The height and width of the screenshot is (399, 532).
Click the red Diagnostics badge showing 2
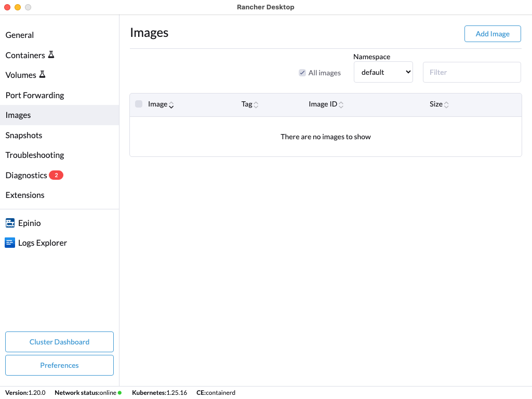(x=56, y=176)
